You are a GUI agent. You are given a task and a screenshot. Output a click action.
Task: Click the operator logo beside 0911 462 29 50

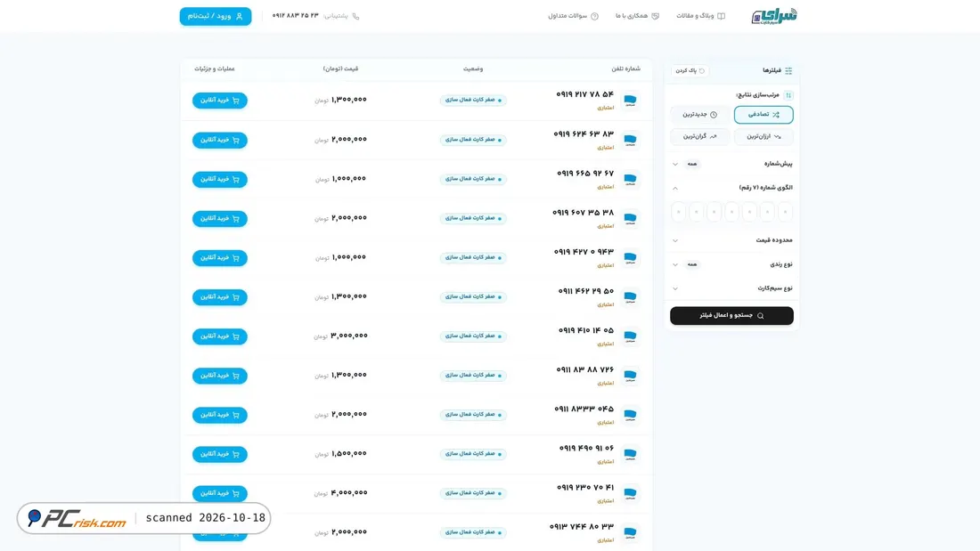(x=630, y=296)
